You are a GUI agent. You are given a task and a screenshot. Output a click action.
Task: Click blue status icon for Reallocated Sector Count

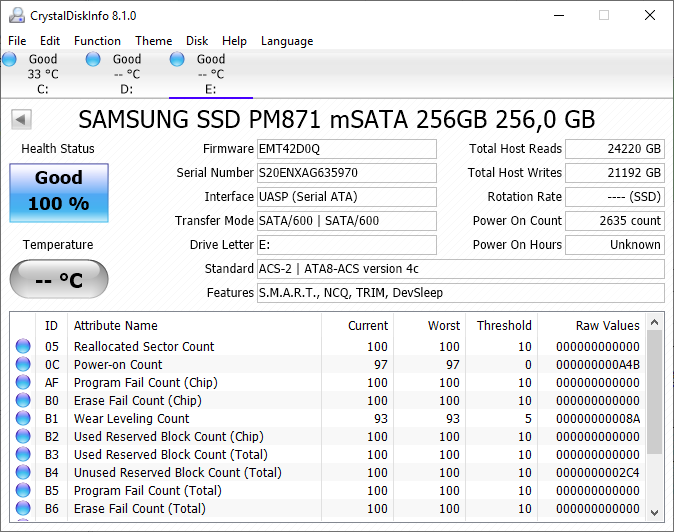coord(23,346)
